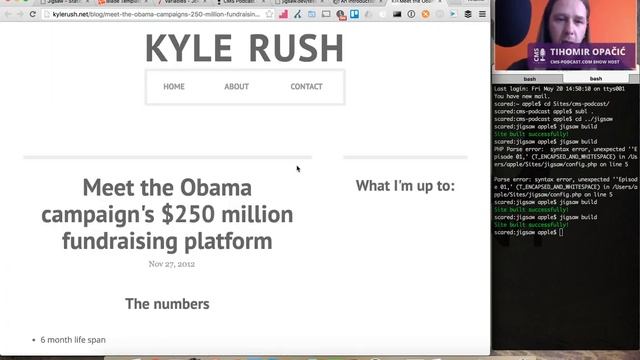Image resolution: width=640 pixels, height=360 pixels.
Task: Click the heading The numbers
Action: click(167, 304)
